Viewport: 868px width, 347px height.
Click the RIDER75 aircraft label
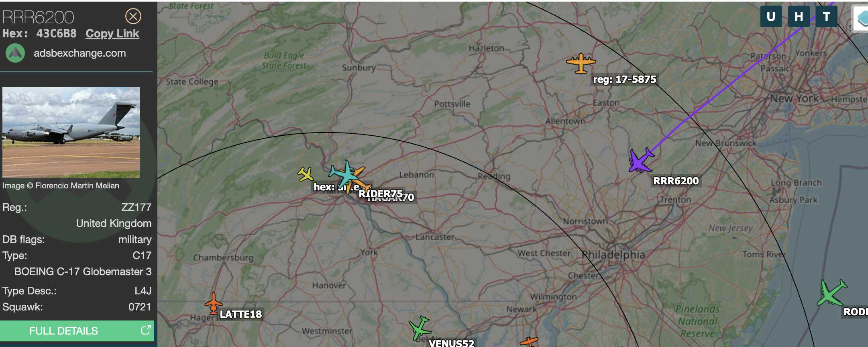coord(381,194)
